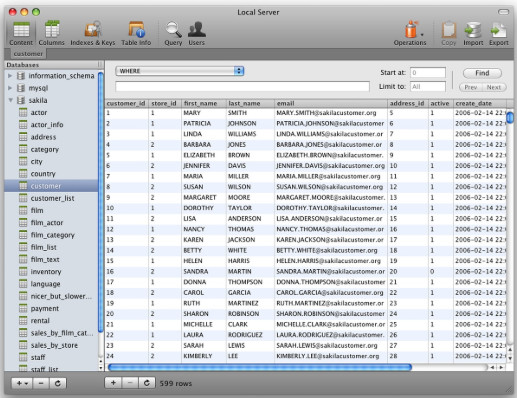This screenshot has width=517, height=398.
Task: Click the WHERE clause text field
Action: 242,86
